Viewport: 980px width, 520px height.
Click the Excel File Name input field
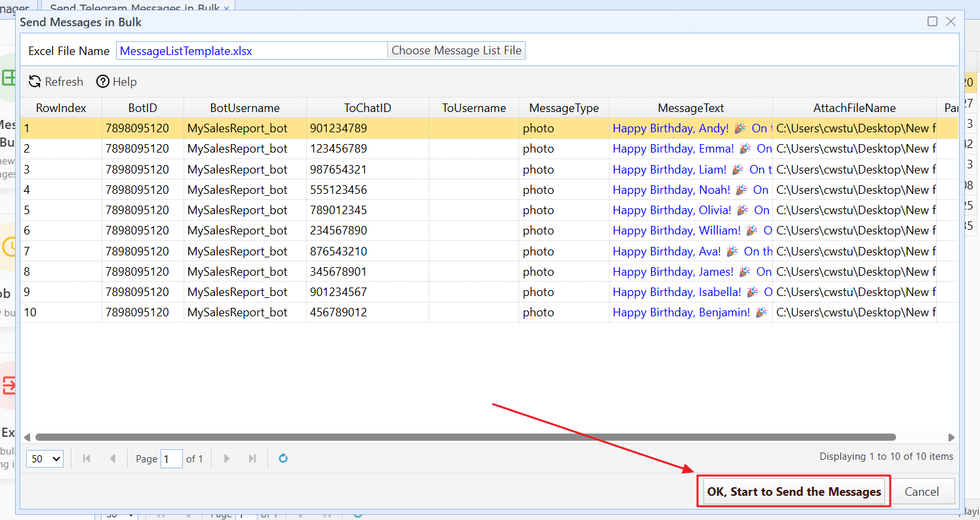click(252, 50)
